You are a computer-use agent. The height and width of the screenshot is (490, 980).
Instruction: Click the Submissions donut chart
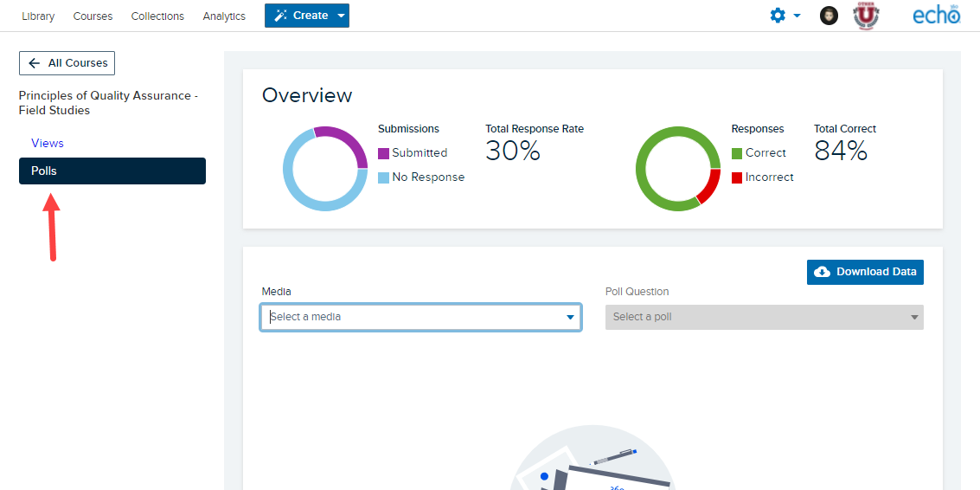tap(325, 168)
